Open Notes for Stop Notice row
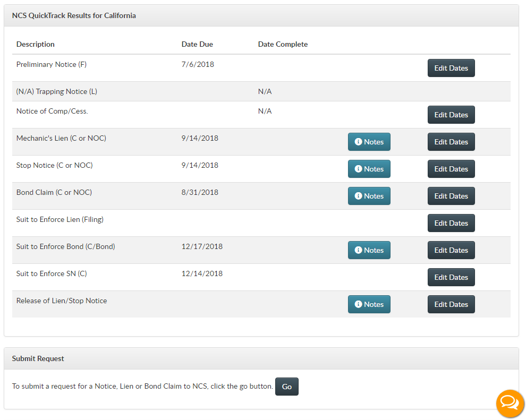526x420 pixels. pyautogui.click(x=369, y=169)
